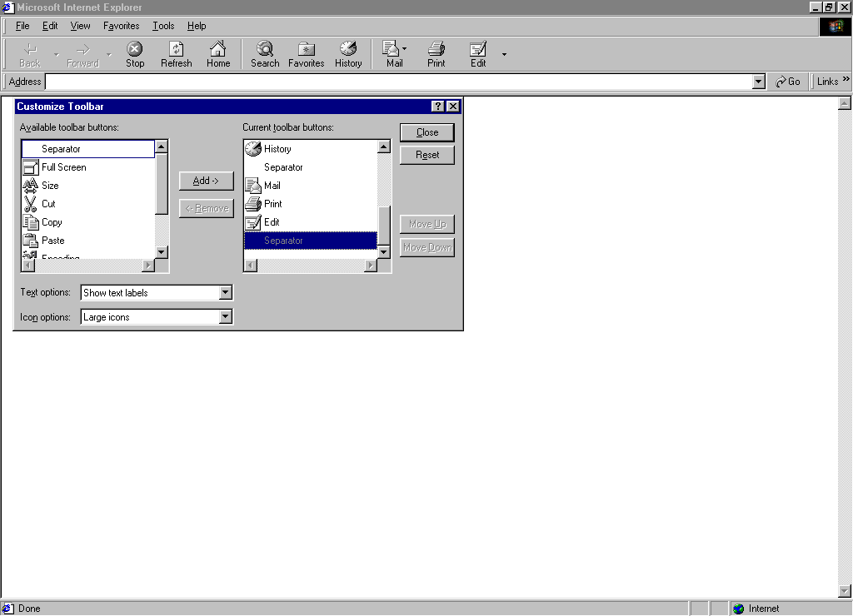Click the Address input field
853x616 pixels.
399,82
